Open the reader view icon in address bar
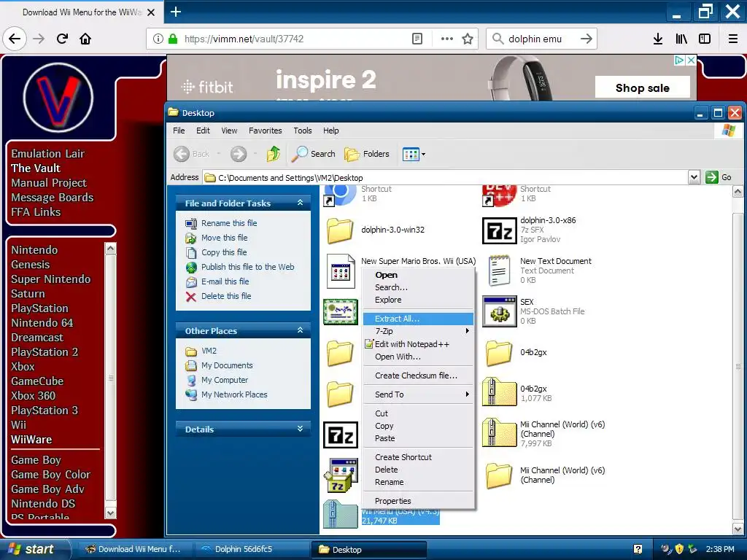 pyautogui.click(x=417, y=39)
